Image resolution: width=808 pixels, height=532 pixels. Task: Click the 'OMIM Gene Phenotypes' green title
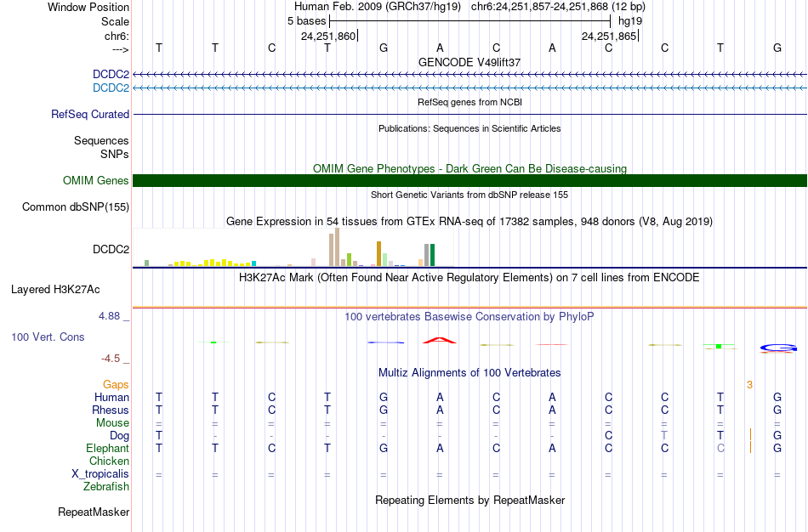[470, 168]
